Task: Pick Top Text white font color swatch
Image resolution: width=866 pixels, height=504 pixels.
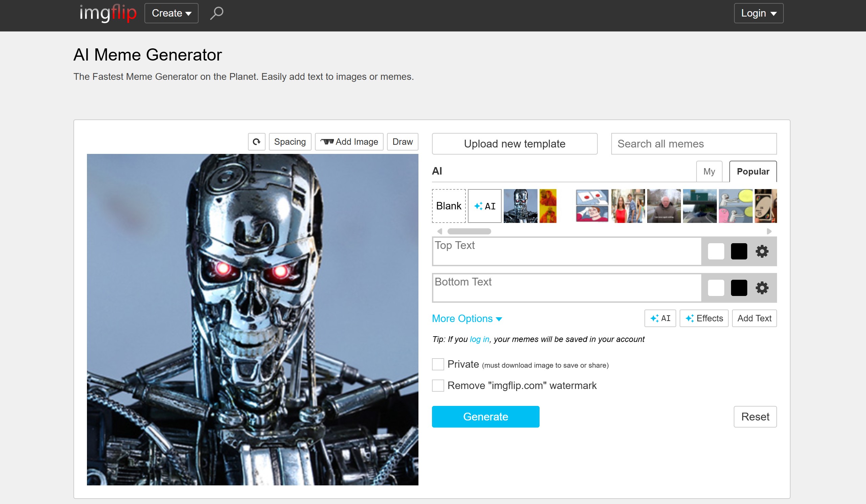Action: click(716, 251)
